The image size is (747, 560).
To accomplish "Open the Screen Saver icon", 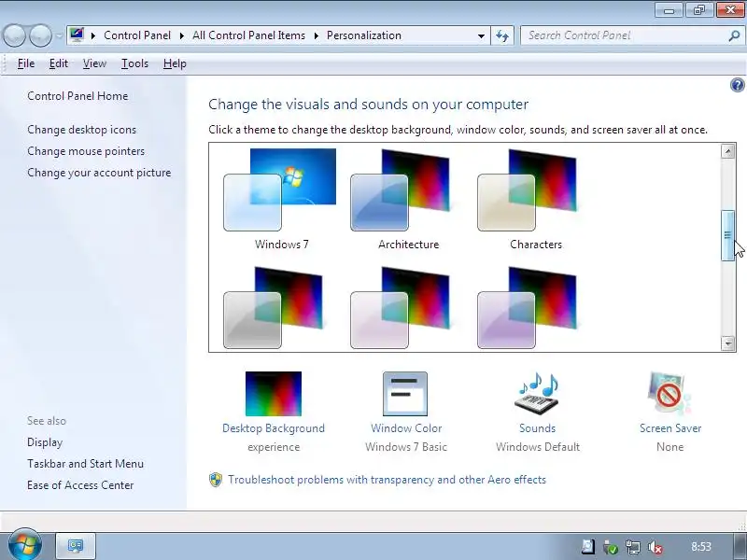I will [669, 393].
